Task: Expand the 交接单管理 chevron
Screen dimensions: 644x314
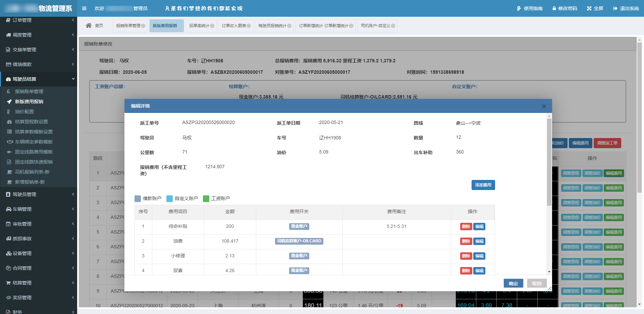Action: (x=73, y=50)
